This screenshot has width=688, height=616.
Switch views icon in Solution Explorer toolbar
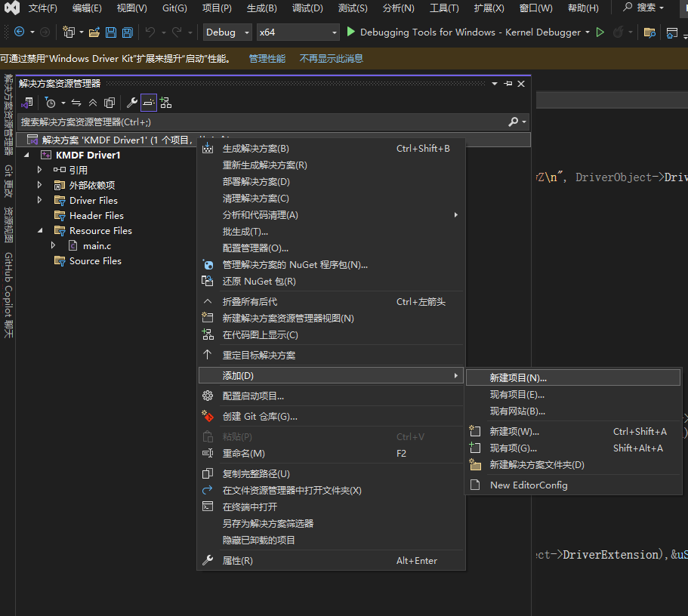(x=27, y=103)
